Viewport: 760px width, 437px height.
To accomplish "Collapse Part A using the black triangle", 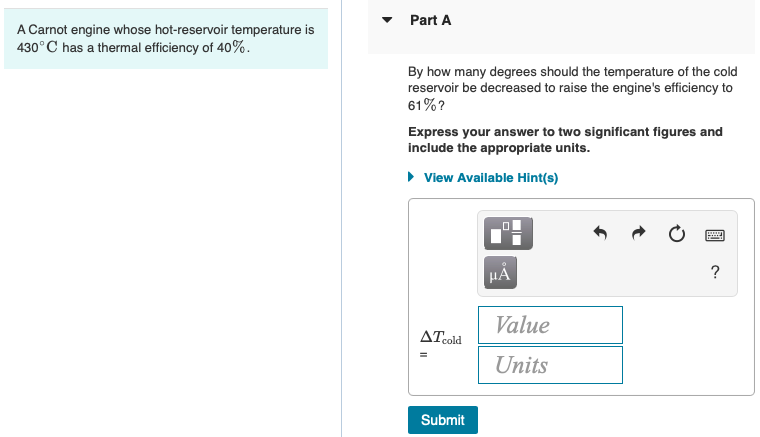I will pyautogui.click(x=386, y=20).
